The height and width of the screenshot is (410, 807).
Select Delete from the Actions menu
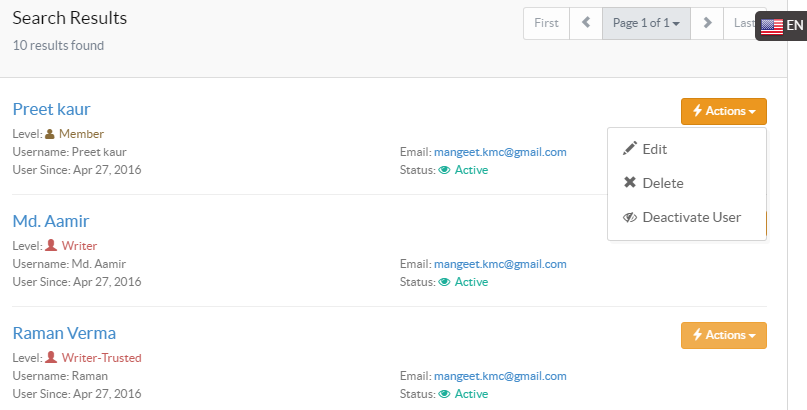coord(663,183)
